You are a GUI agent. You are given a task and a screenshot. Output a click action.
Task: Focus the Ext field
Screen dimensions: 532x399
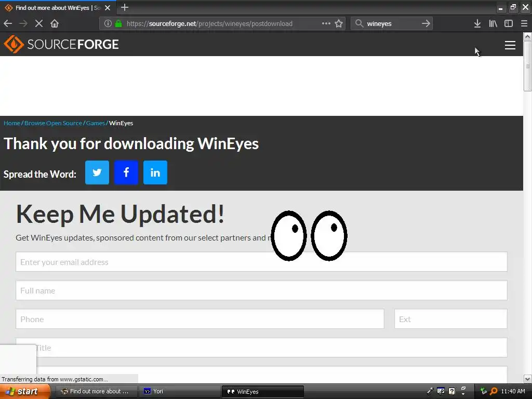(x=451, y=318)
